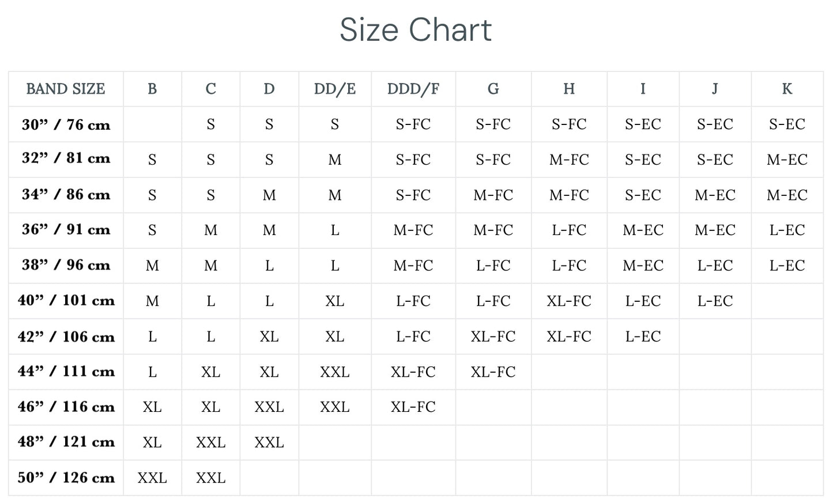
Task: Select the DD/E column header
Action: [335, 89]
